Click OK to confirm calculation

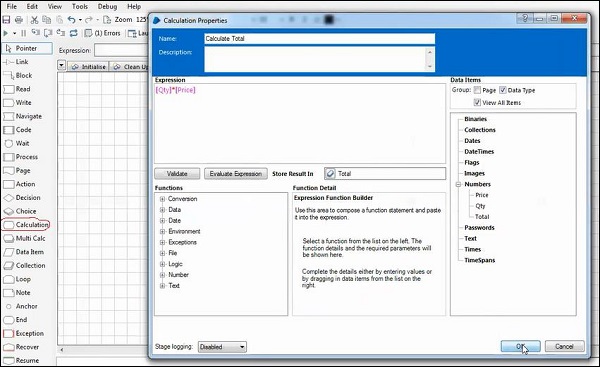click(x=520, y=347)
